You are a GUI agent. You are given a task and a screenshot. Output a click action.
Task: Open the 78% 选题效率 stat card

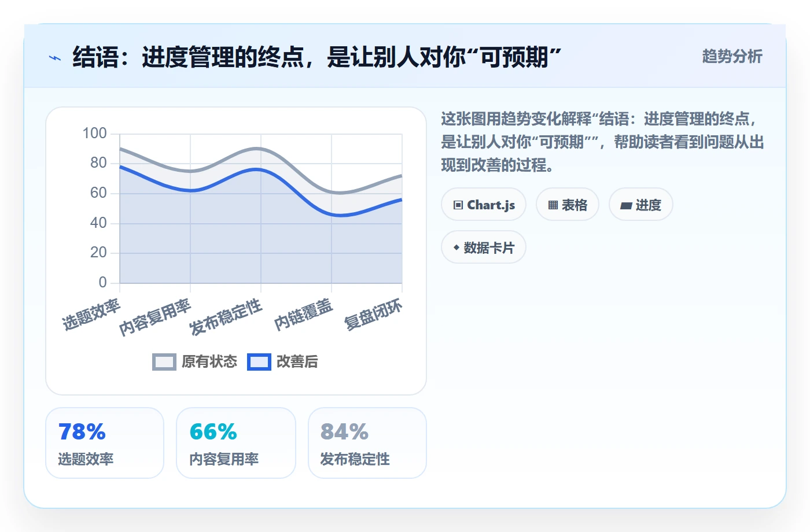(x=105, y=443)
